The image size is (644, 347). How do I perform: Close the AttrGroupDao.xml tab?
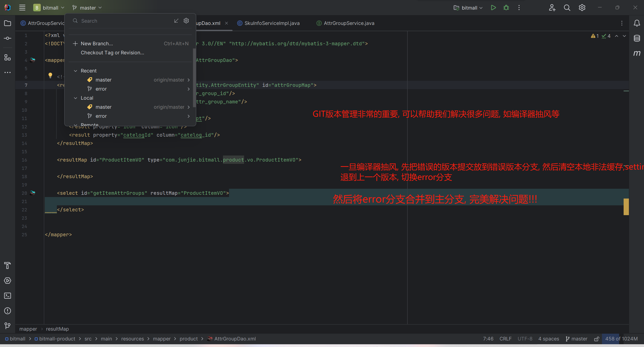pyautogui.click(x=226, y=23)
